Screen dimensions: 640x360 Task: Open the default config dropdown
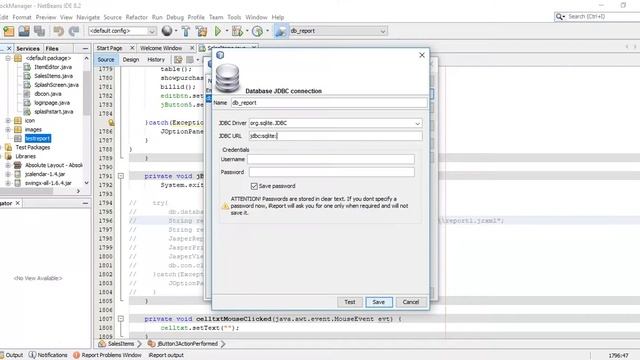tap(151, 31)
